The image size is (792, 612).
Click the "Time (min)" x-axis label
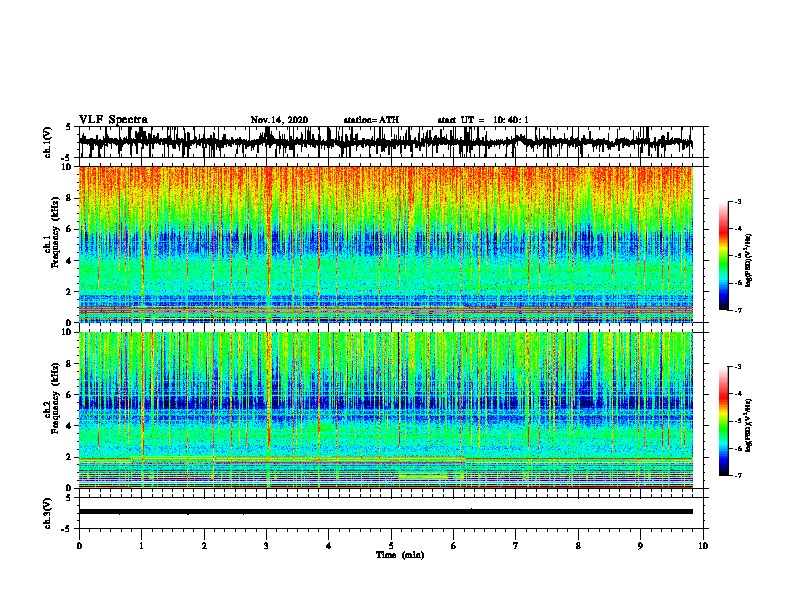[400, 555]
